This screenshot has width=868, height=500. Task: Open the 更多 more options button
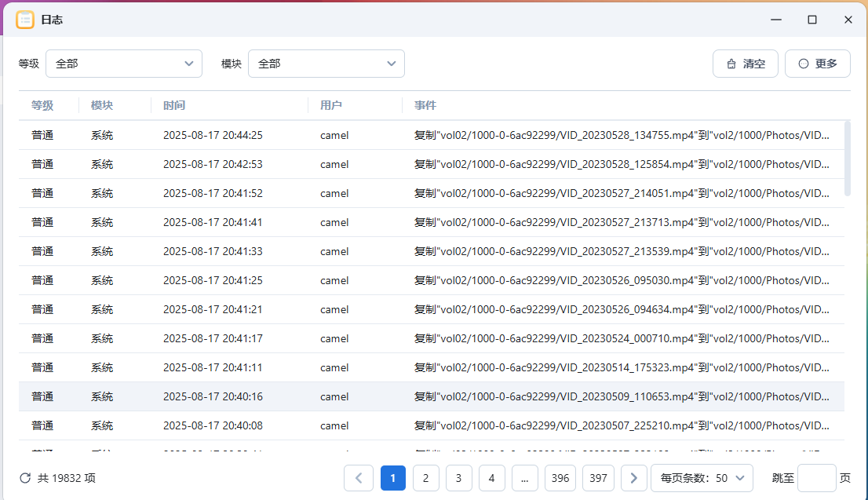pyautogui.click(x=817, y=64)
